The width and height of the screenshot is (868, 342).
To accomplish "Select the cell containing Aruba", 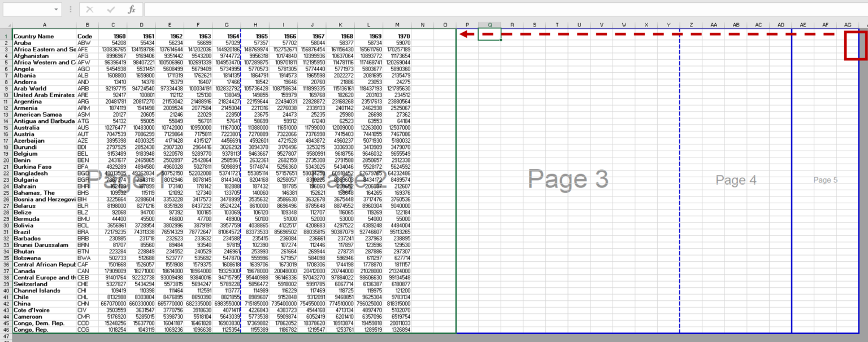I will (x=45, y=42).
